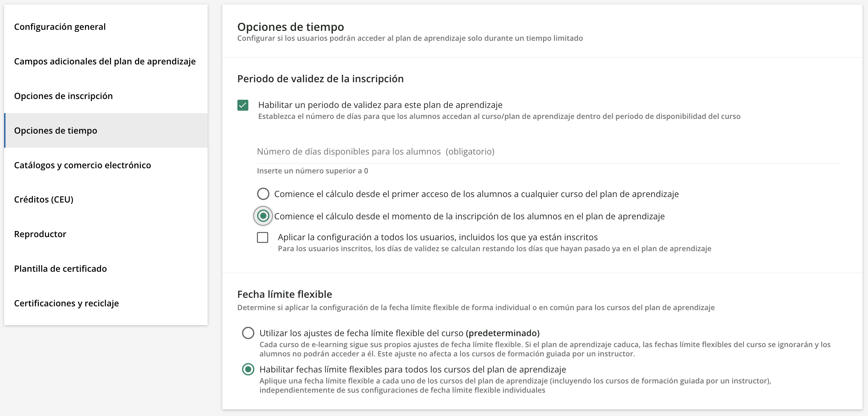This screenshot has height=416, width=868.
Task: Click the Periodo de validez heading
Action: click(320, 78)
